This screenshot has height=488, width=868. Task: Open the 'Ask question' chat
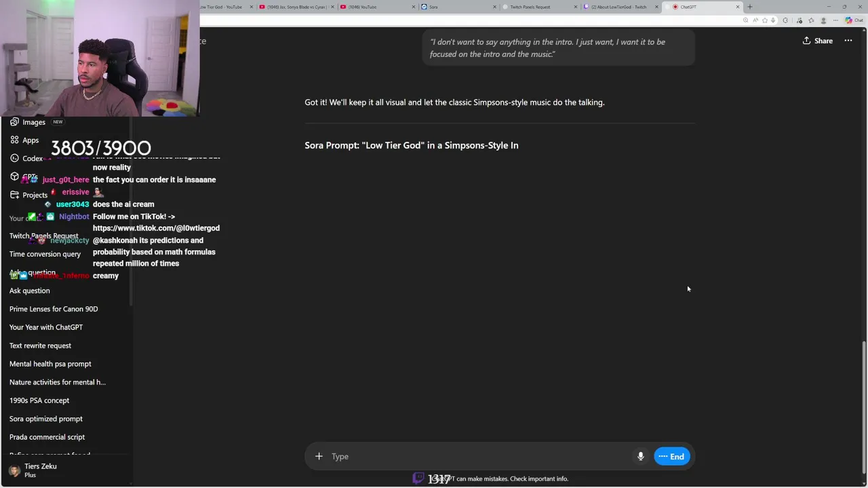pyautogui.click(x=30, y=291)
